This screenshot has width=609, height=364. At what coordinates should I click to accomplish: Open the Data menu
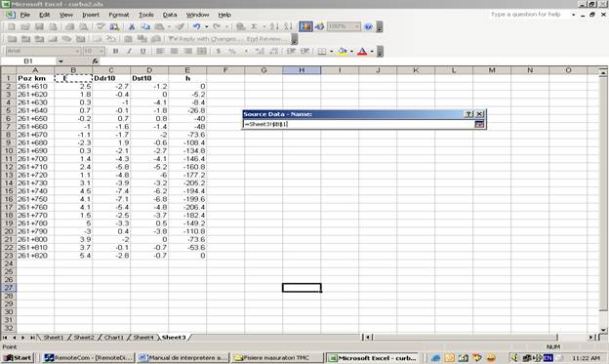tap(170, 15)
